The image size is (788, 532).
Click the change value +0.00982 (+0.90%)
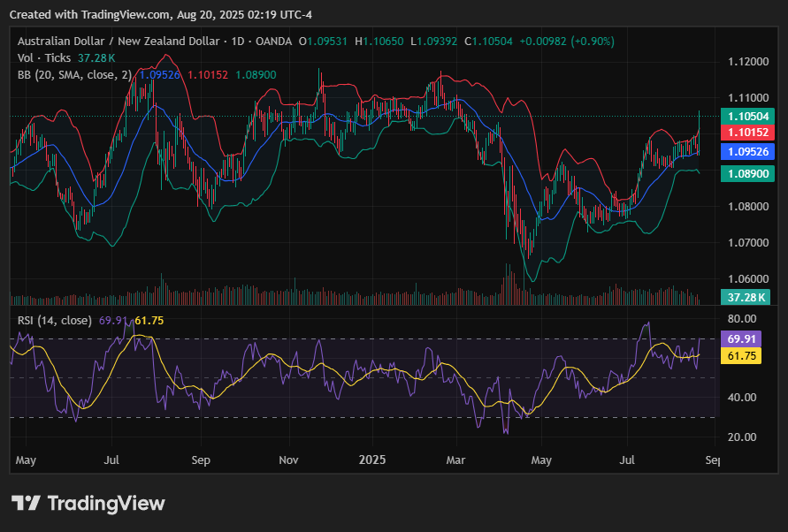click(567, 42)
